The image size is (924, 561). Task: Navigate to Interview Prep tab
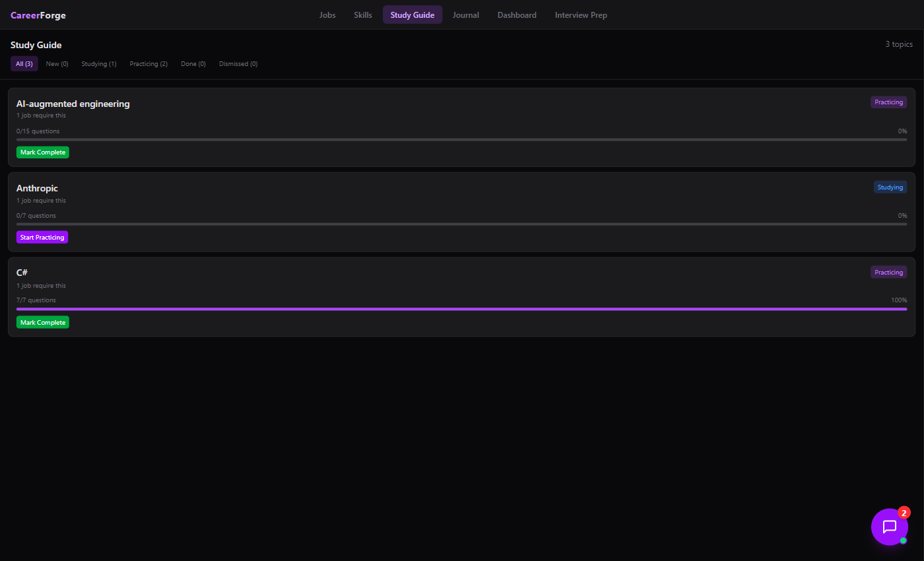pyautogui.click(x=581, y=15)
